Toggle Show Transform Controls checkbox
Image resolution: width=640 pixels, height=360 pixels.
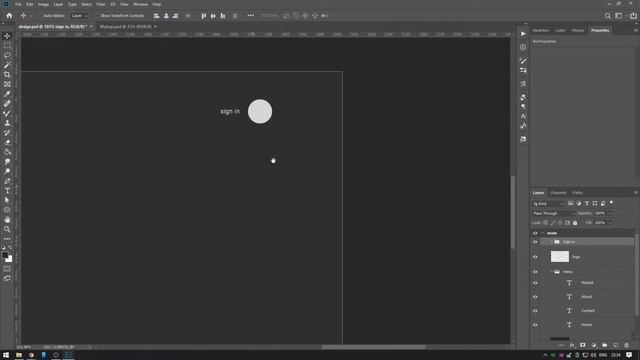(x=97, y=16)
